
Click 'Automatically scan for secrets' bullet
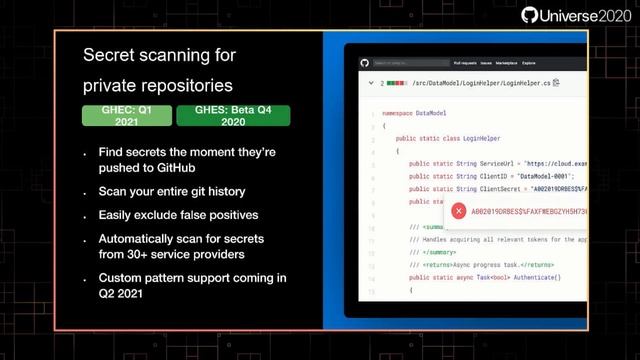tap(181, 247)
